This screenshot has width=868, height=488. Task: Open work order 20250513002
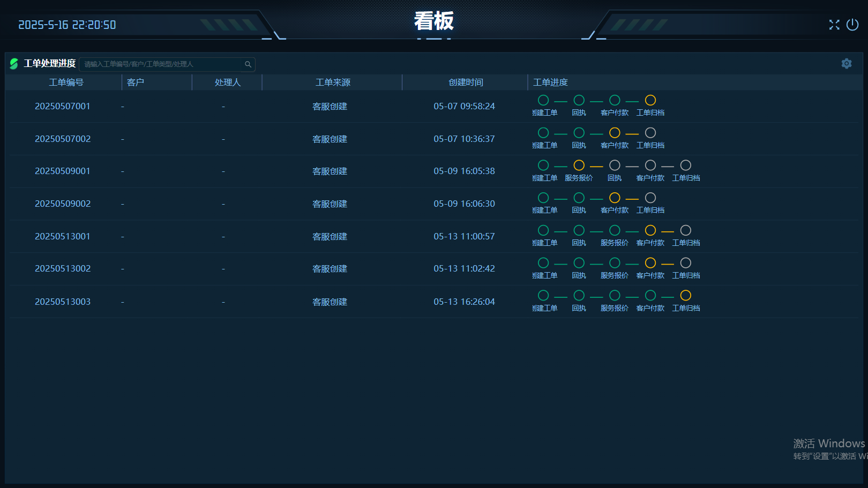pyautogui.click(x=63, y=269)
